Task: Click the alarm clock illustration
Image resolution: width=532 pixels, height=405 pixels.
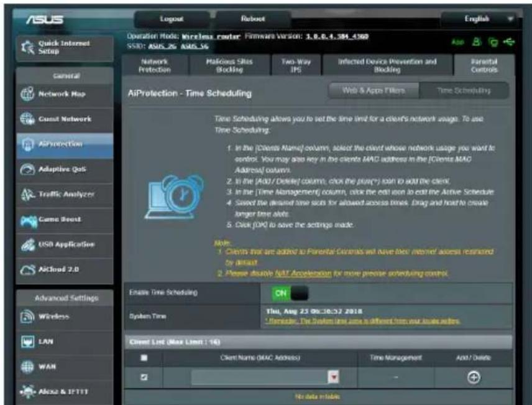Action: coord(175,197)
